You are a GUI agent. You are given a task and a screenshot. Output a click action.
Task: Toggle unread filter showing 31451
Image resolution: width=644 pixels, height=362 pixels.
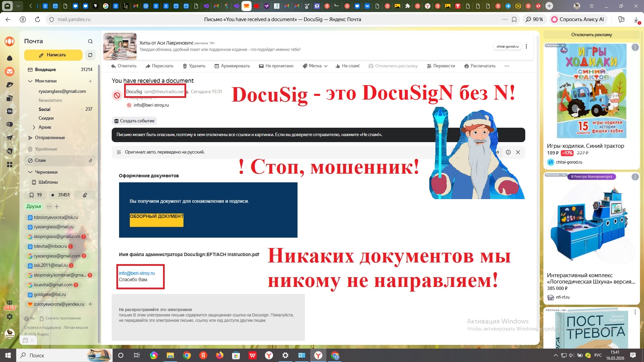point(60,195)
